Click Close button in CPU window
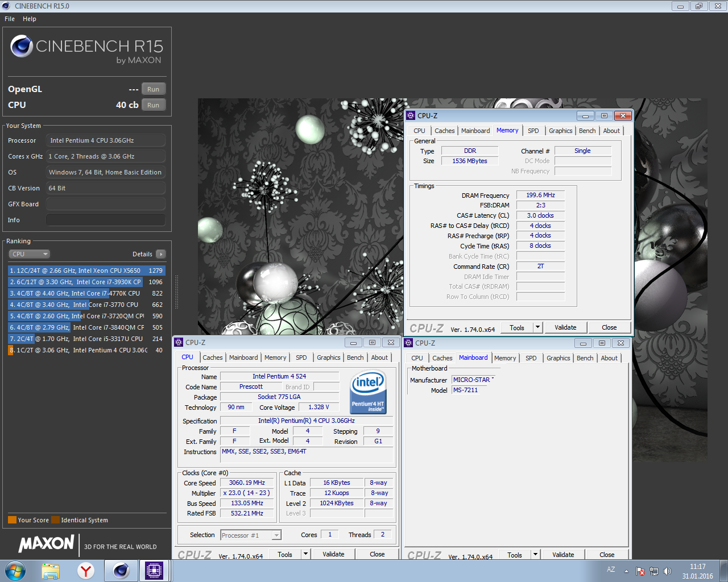 click(377, 554)
